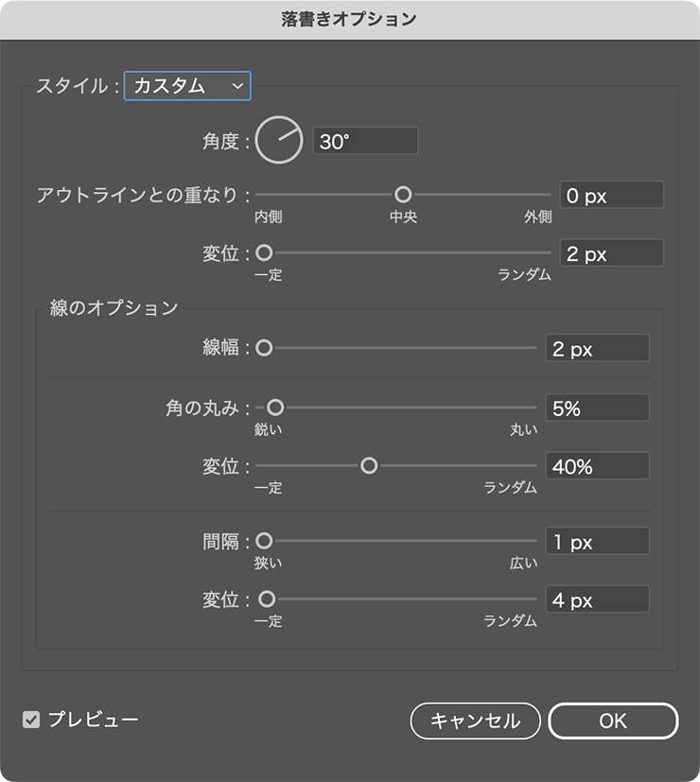Screen dimensions: 700x782
Task: Click the アウトラインとの重なり slider handle
Action: [403, 195]
